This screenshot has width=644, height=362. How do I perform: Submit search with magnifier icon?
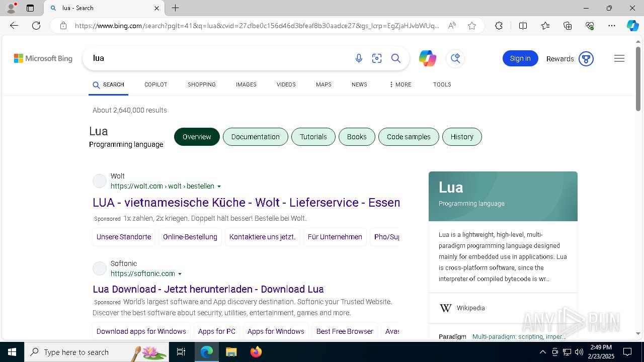coord(396,58)
